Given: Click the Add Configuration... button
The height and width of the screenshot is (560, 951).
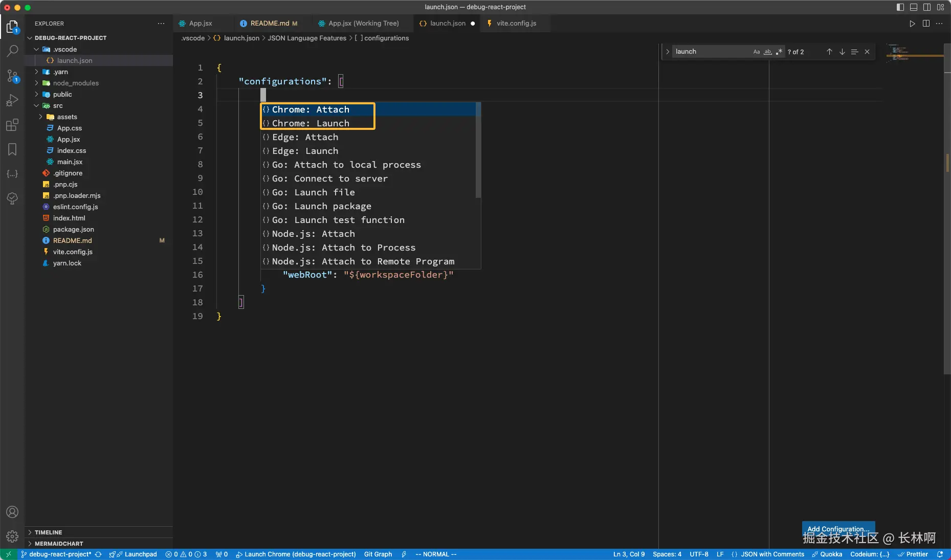Looking at the screenshot, I should pos(838,529).
